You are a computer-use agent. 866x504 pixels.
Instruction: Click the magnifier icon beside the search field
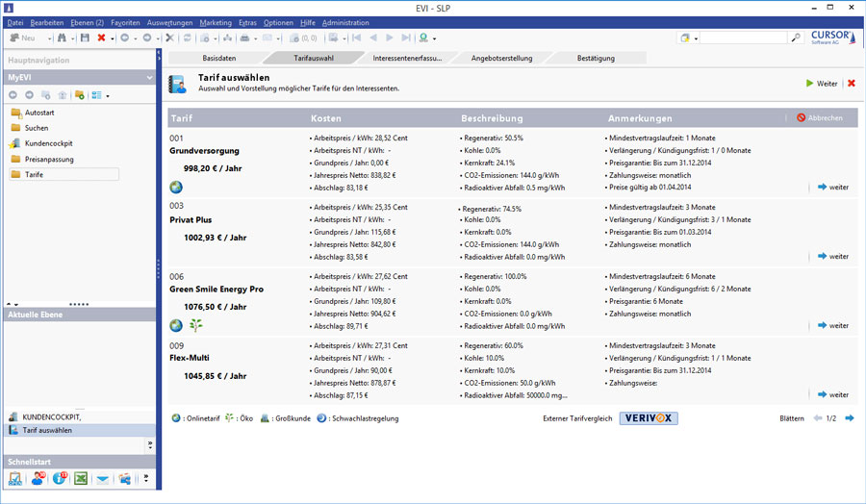796,38
